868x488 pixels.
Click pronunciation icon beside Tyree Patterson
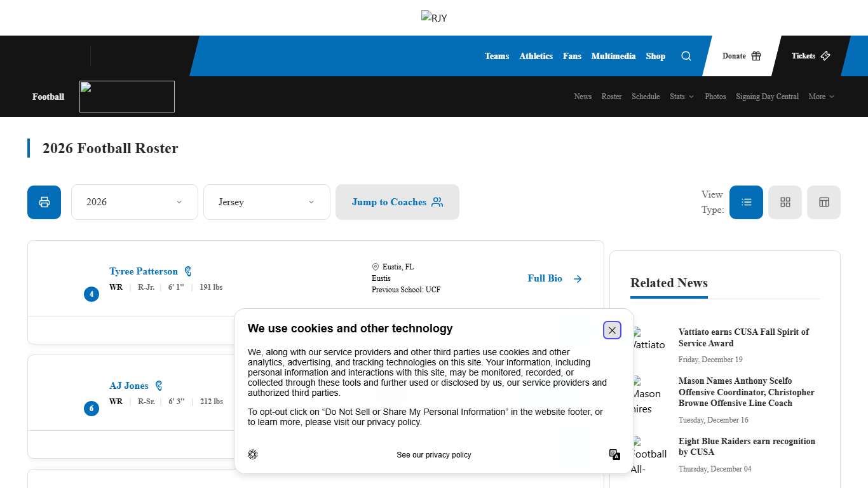pyautogui.click(x=188, y=271)
